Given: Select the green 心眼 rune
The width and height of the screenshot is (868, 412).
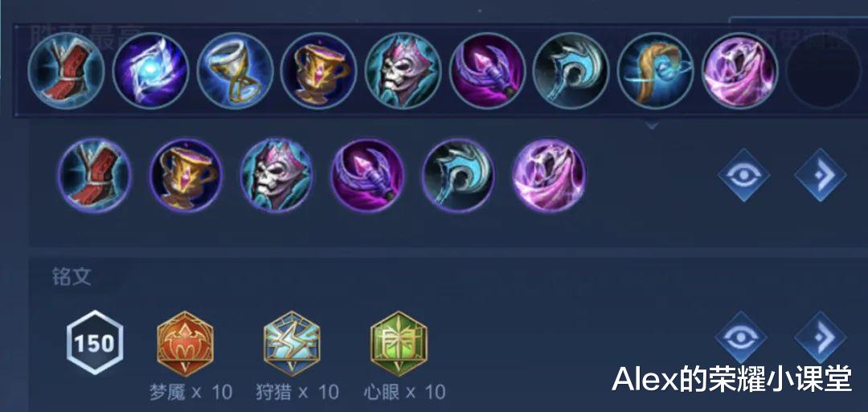Looking at the screenshot, I should (399, 344).
